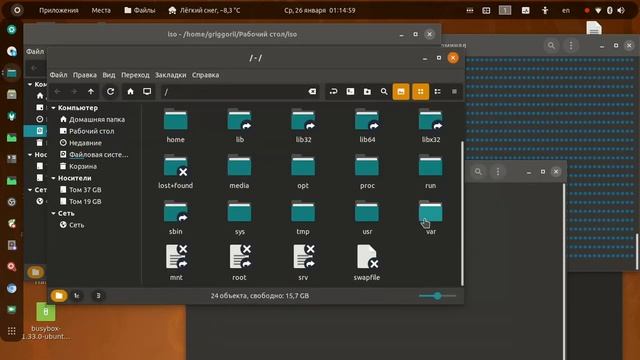
Task: Switch to compact view
Action: pos(454,92)
